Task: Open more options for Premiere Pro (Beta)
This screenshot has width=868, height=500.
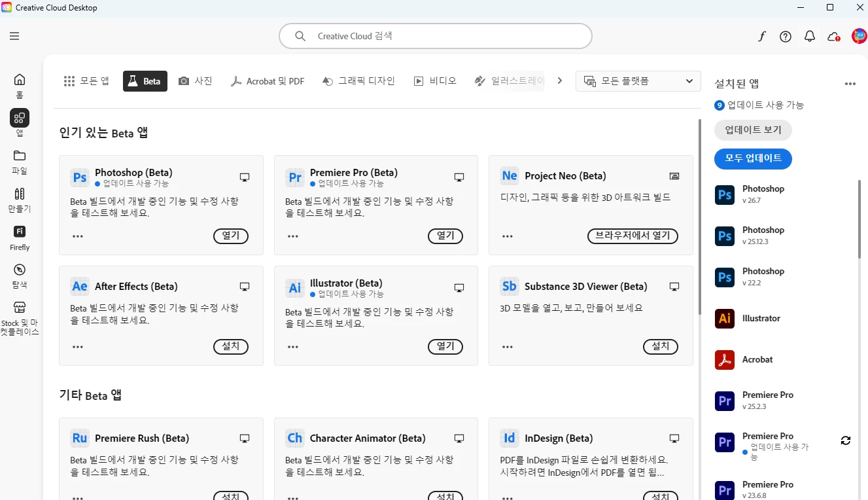Action: click(x=293, y=236)
